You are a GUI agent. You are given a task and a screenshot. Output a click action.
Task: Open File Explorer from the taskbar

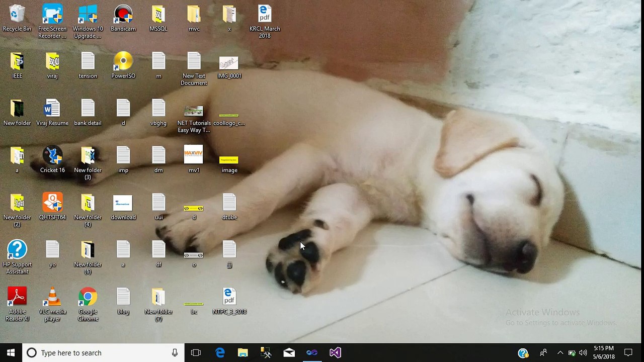[x=243, y=353]
